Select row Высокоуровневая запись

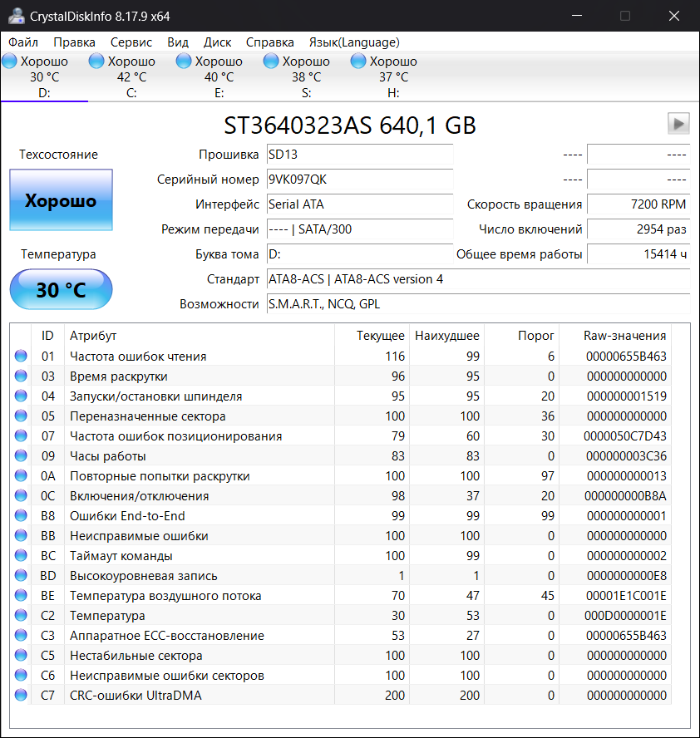click(x=341, y=576)
